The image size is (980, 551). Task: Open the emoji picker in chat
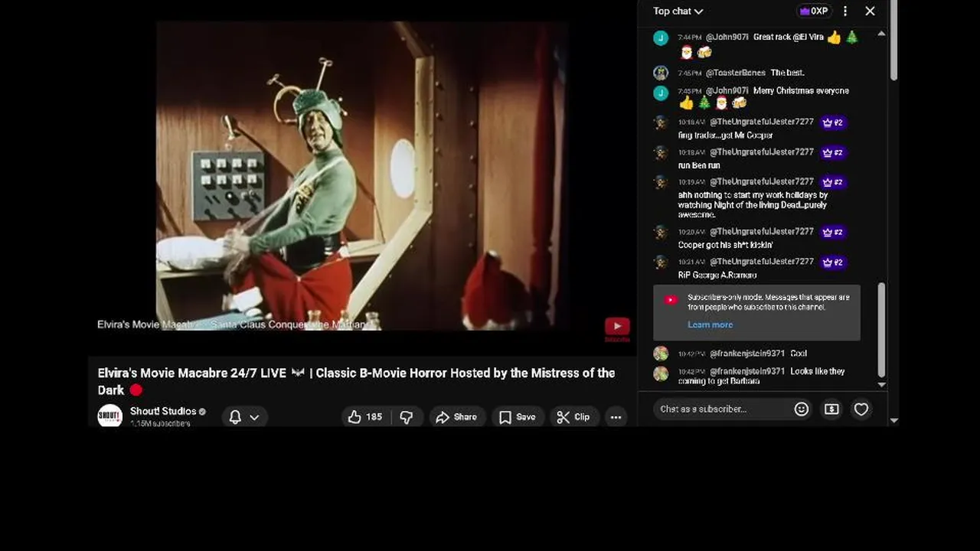(x=802, y=409)
